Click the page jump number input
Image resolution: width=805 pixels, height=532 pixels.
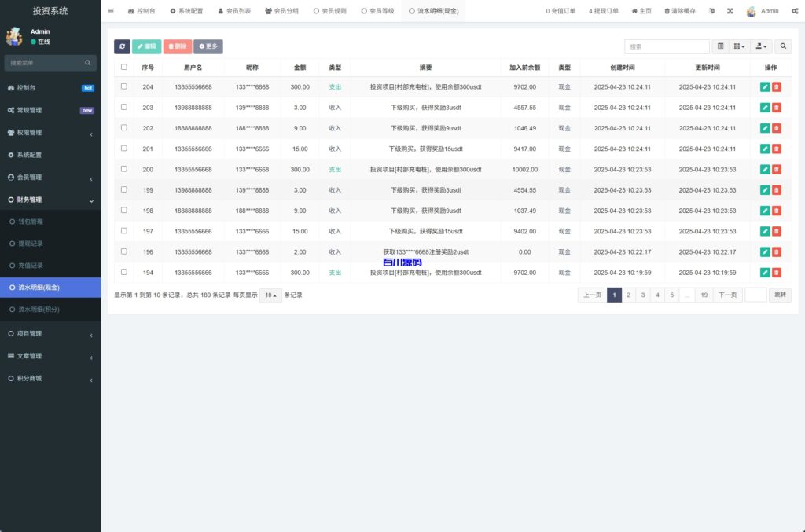pos(755,295)
